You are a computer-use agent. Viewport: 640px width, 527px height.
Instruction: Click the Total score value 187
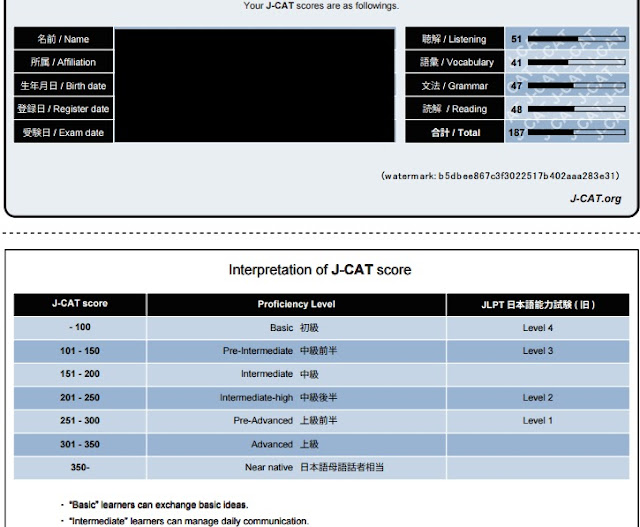(516, 133)
